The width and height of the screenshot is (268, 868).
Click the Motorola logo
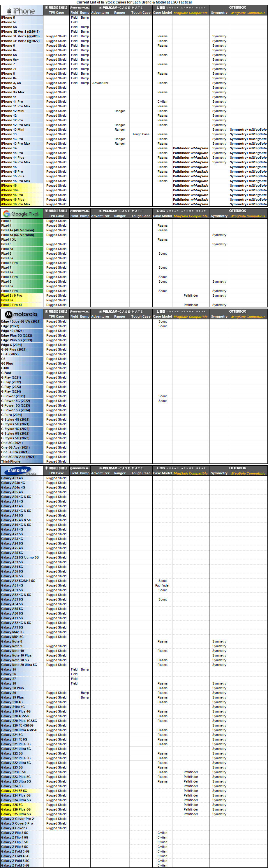point(21,314)
